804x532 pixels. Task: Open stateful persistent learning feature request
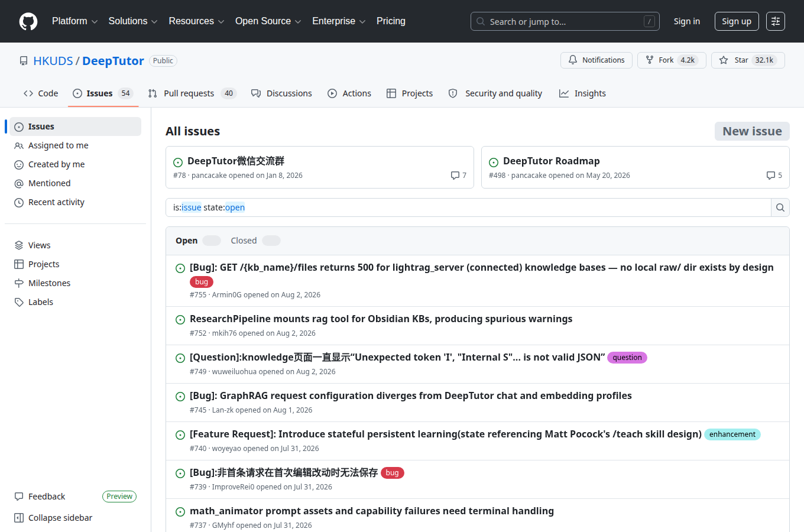[446, 434]
